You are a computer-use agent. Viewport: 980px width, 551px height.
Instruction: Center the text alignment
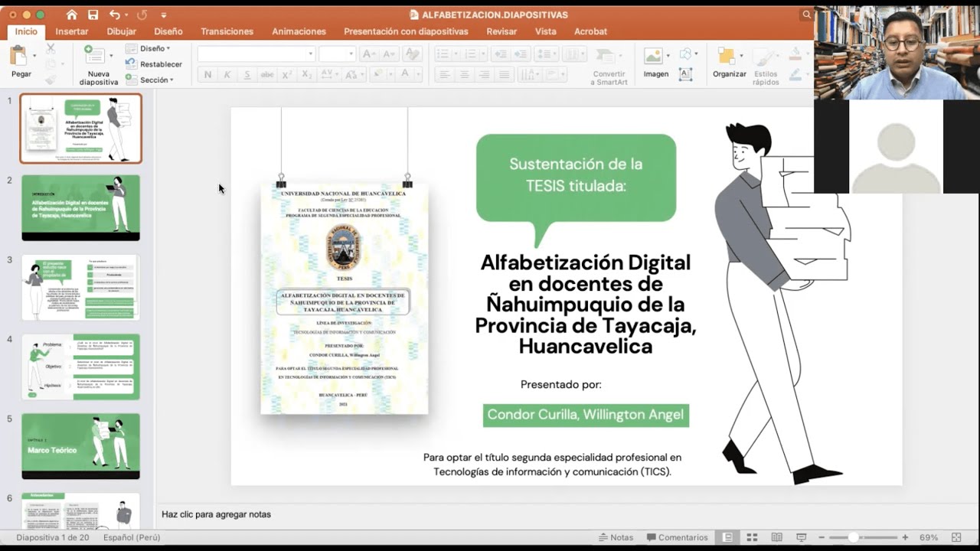tap(464, 74)
